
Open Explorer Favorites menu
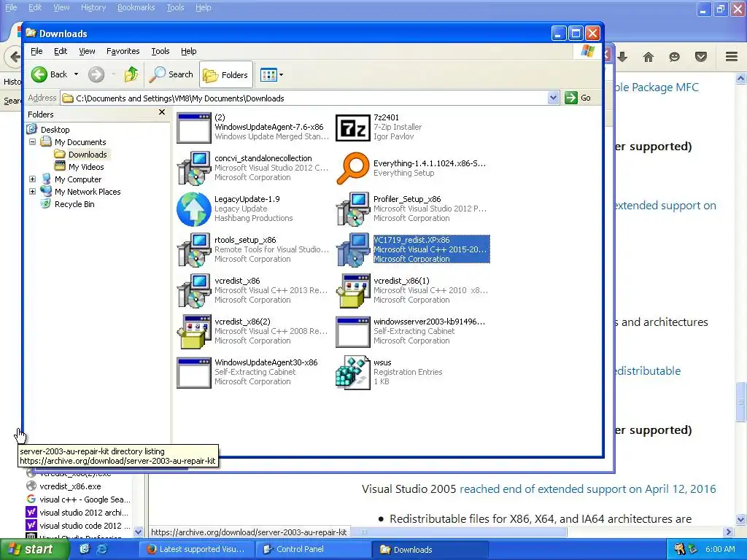123,51
